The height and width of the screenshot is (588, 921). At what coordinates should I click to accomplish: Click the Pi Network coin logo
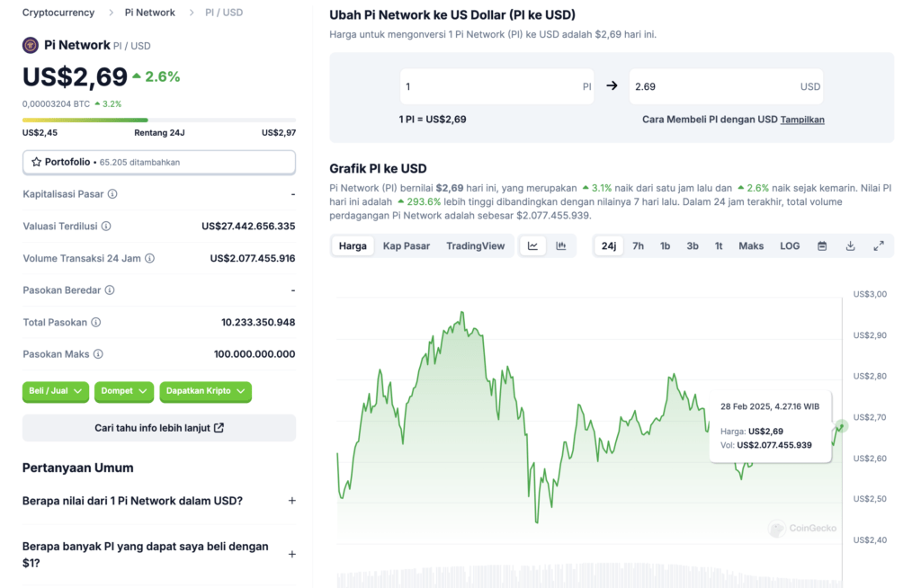(x=31, y=45)
